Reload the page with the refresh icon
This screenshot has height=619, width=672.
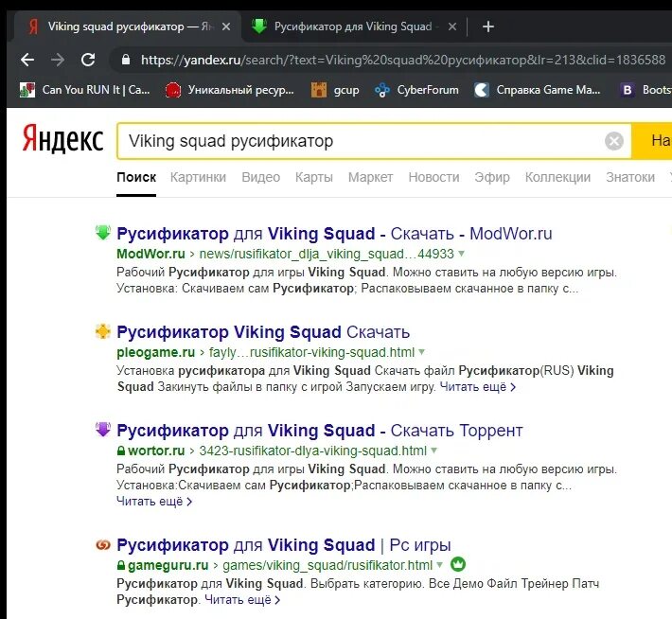coord(88,60)
